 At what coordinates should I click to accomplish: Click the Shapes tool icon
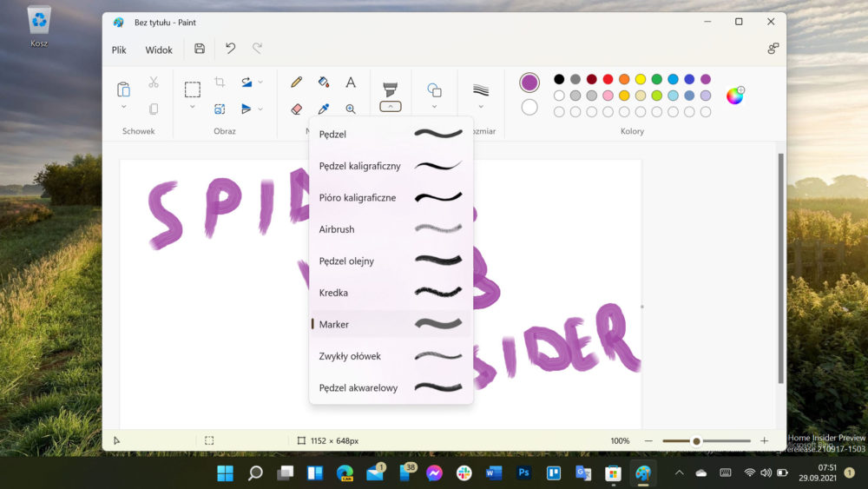(x=435, y=89)
